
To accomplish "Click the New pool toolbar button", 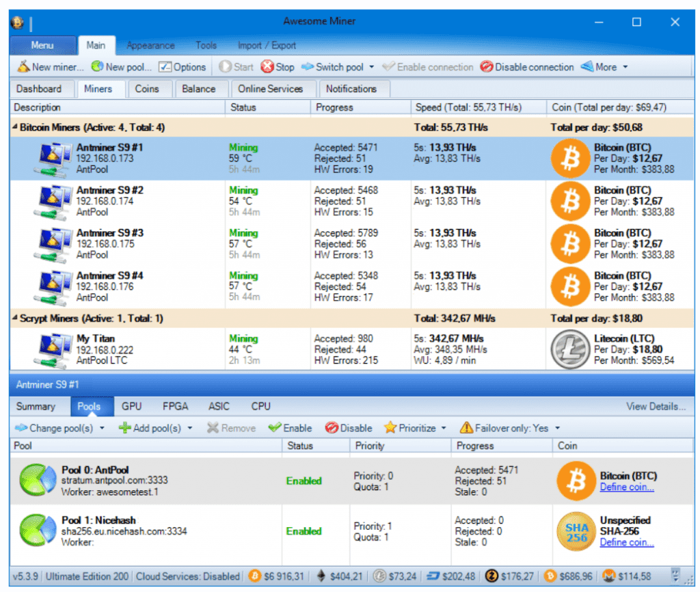I will pyautogui.click(x=122, y=67).
